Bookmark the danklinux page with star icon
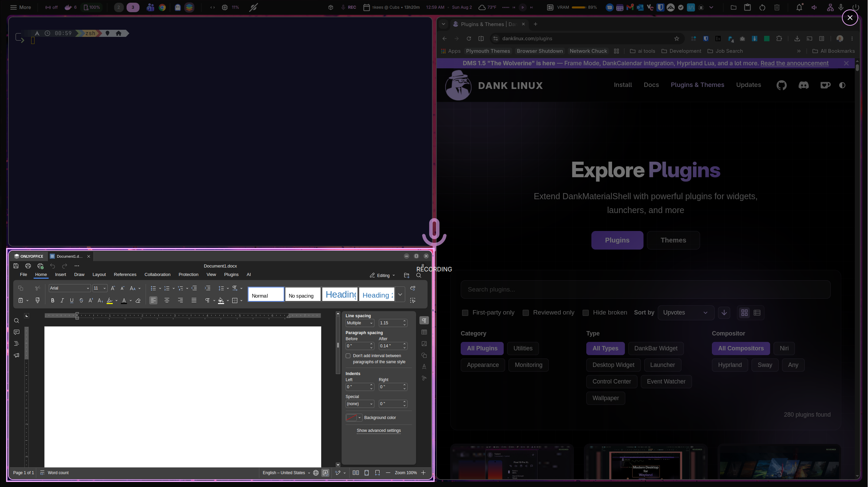This screenshot has height=487, width=868. click(x=677, y=39)
